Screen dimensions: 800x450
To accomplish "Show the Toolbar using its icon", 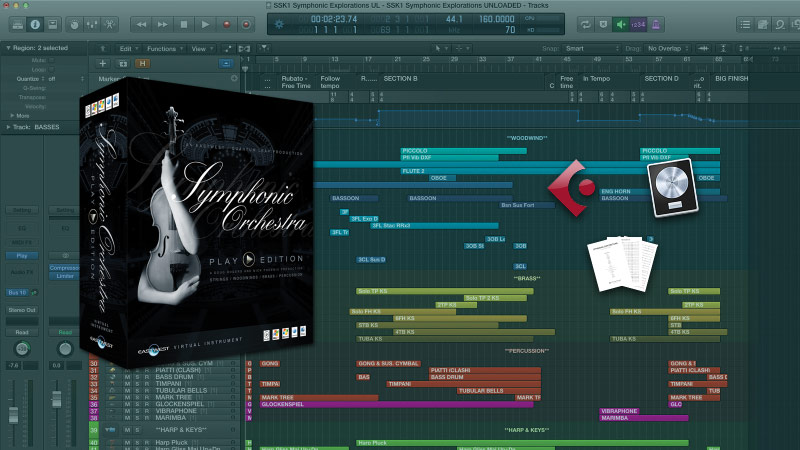I will point(53,24).
